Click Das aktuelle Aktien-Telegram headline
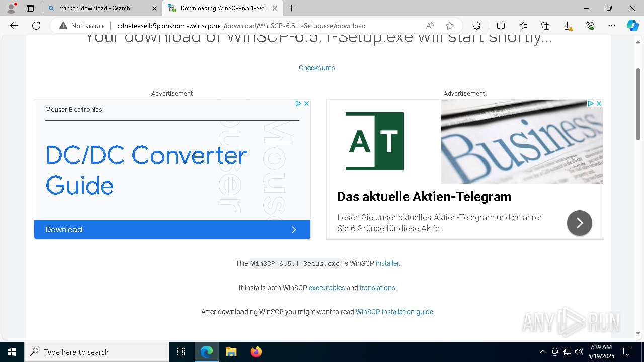Image resolution: width=644 pixels, height=362 pixels. coord(424,197)
